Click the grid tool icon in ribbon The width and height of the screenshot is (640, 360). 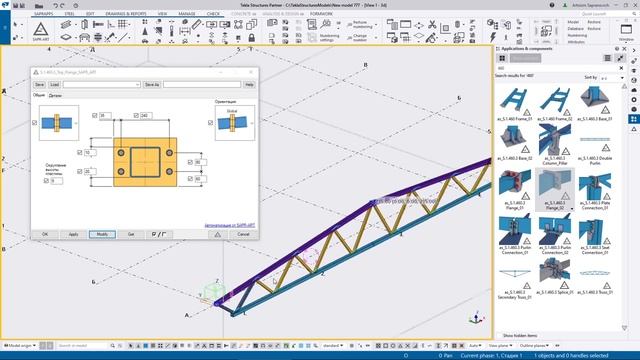tap(122, 24)
